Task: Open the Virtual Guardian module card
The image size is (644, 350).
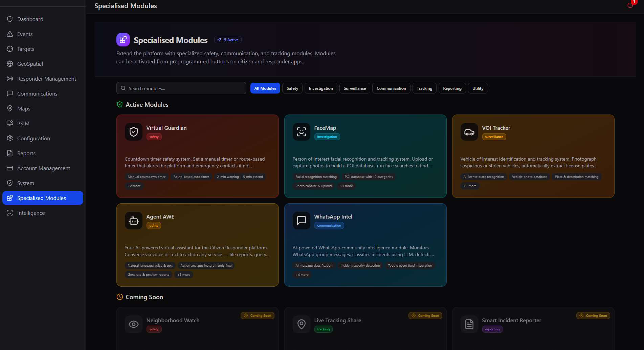Action: [x=198, y=156]
